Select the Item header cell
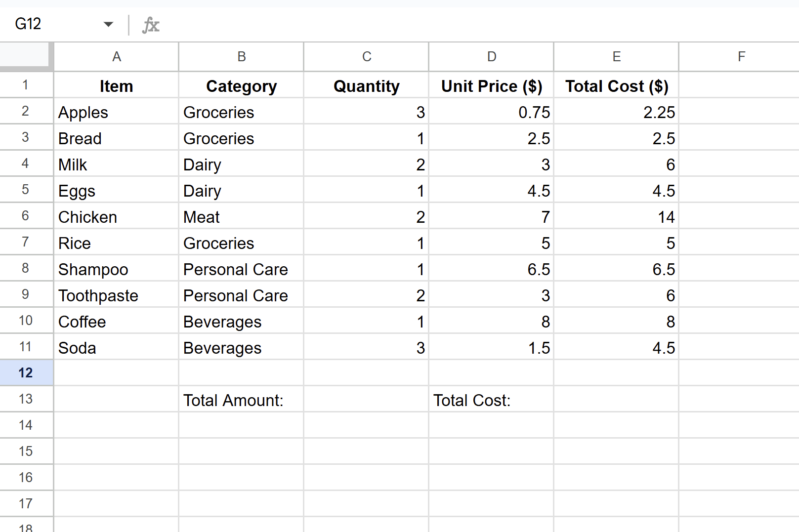The image size is (799, 532). 117,85
